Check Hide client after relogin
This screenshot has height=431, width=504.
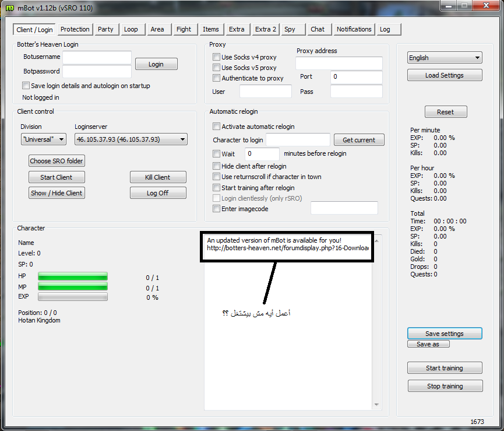coord(216,166)
